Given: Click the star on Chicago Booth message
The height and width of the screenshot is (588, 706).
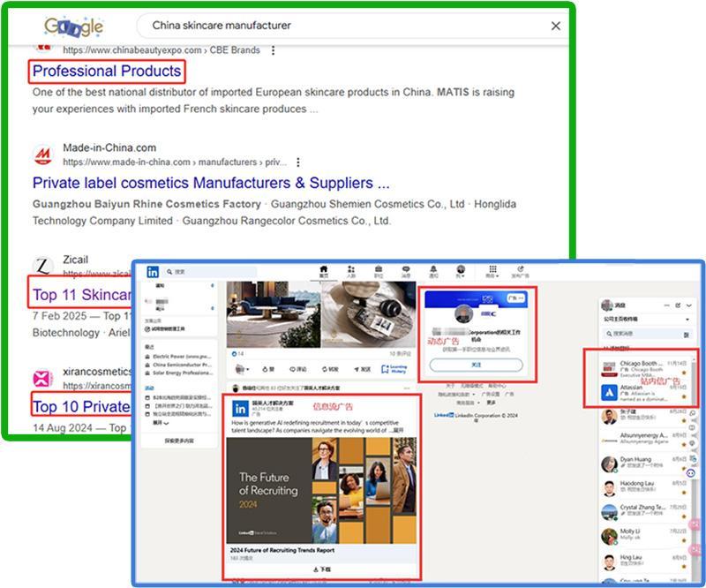Looking at the screenshot, I should tap(684, 373).
